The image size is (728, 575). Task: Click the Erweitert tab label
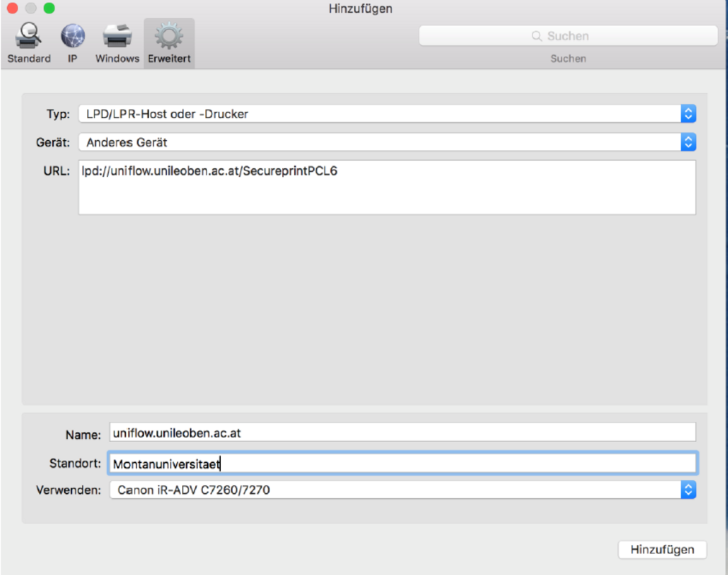[x=169, y=59]
